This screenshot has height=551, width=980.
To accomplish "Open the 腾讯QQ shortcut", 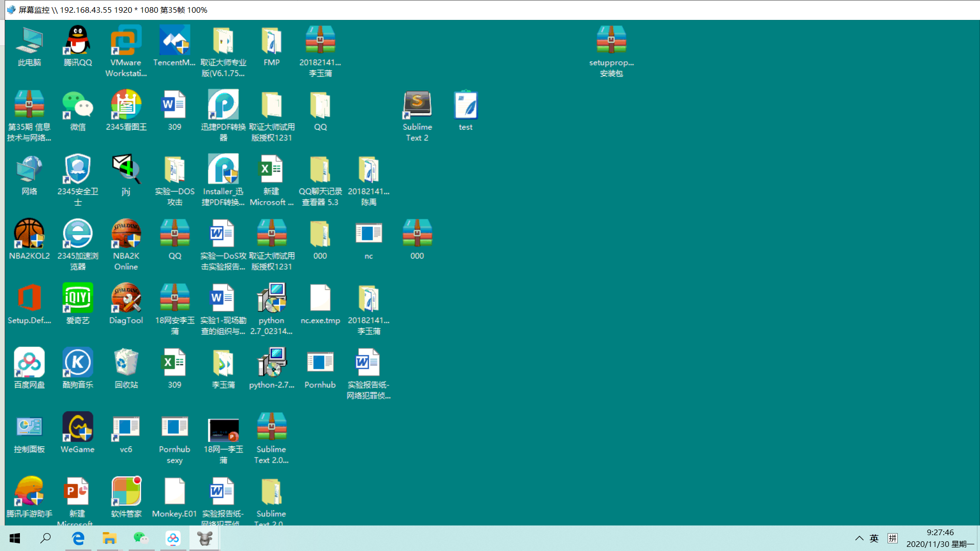I will (78, 46).
